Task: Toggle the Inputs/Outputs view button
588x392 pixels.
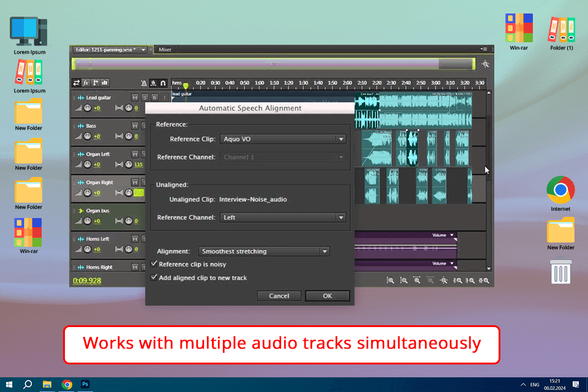Action: point(76,83)
